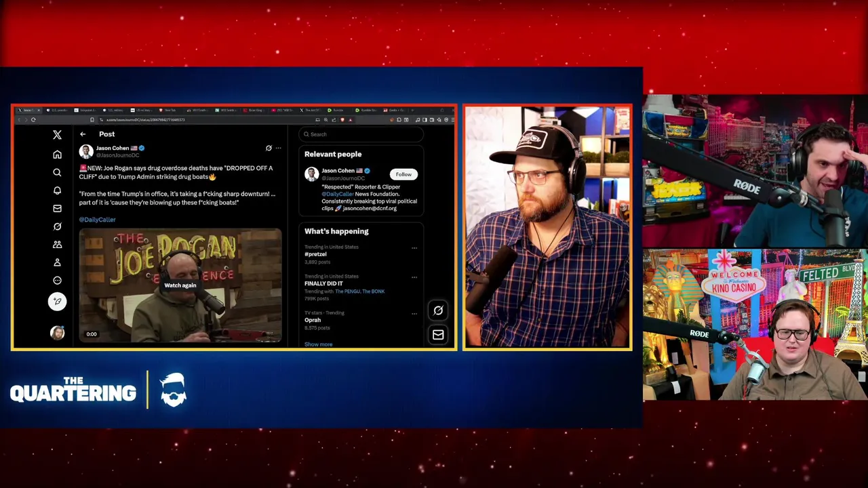
Task: Click the Brave shield icon in address bar
Action: (342, 119)
